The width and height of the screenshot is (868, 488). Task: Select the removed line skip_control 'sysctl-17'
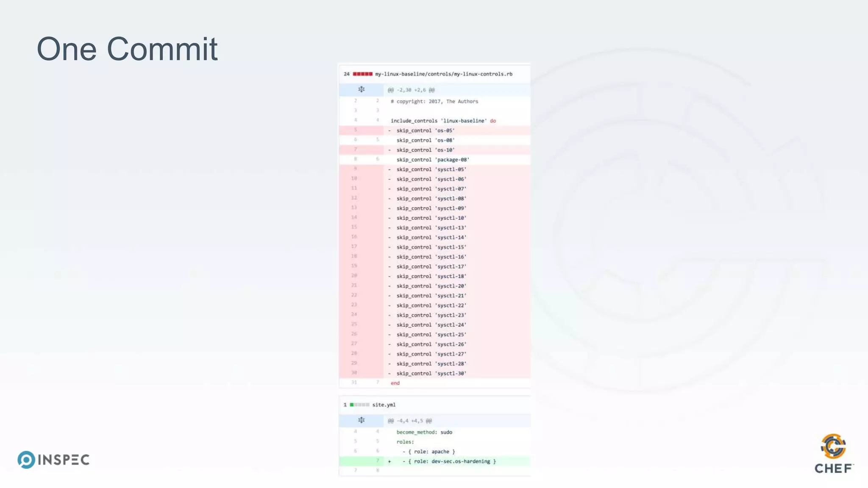434,267
